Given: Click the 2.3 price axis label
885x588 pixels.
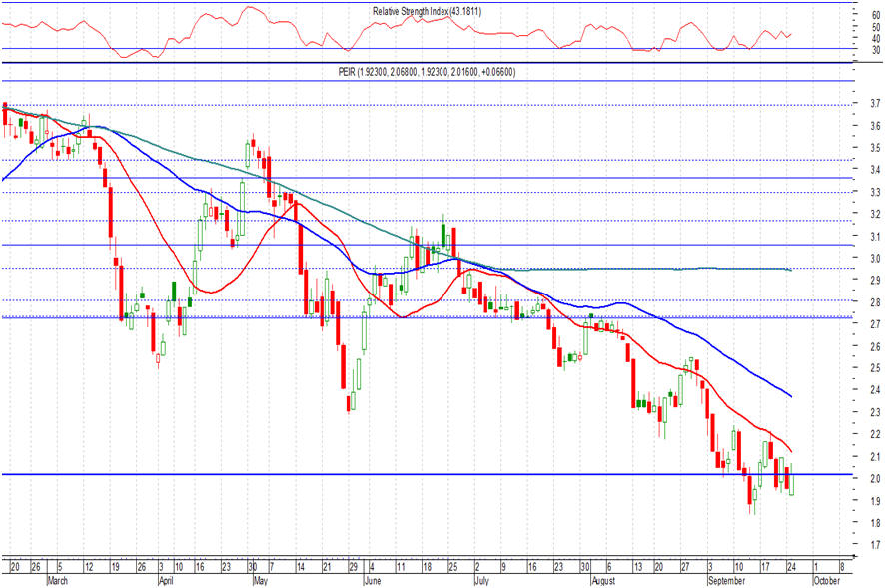Looking at the screenshot, I should tap(875, 412).
